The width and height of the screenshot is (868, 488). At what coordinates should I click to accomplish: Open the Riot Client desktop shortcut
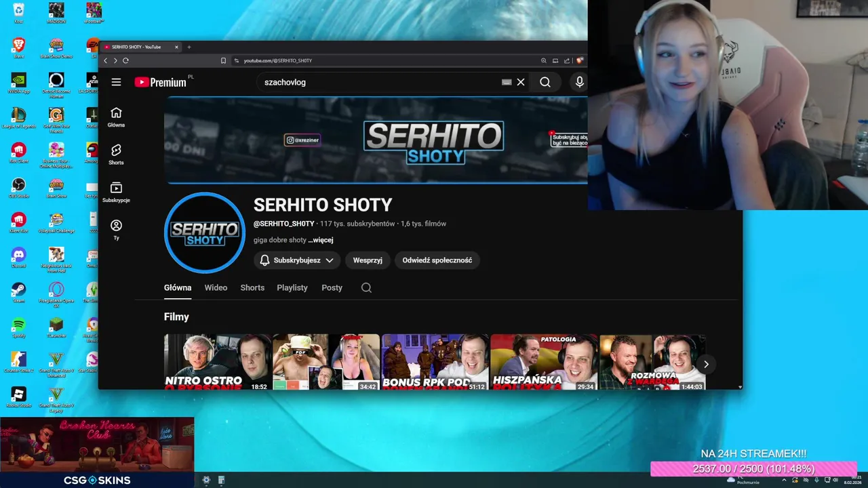pos(18,152)
